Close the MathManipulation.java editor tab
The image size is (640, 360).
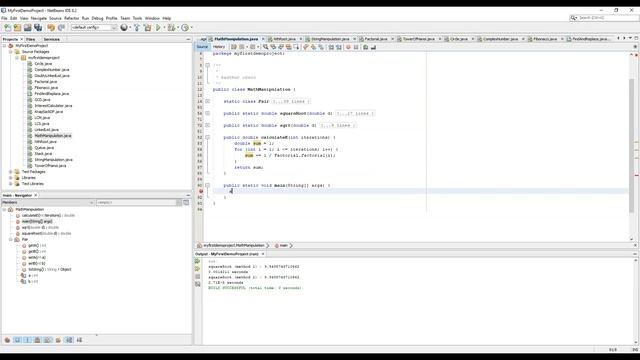tap(263, 39)
